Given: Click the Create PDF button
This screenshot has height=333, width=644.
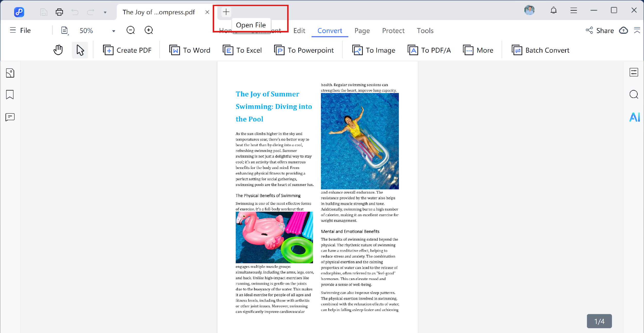Looking at the screenshot, I should (128, 50).
